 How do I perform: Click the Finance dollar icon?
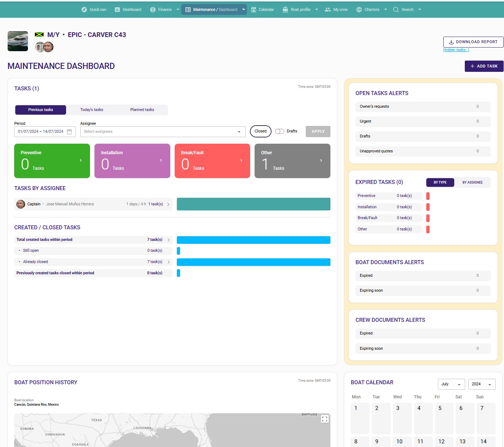tap(153, 9)
